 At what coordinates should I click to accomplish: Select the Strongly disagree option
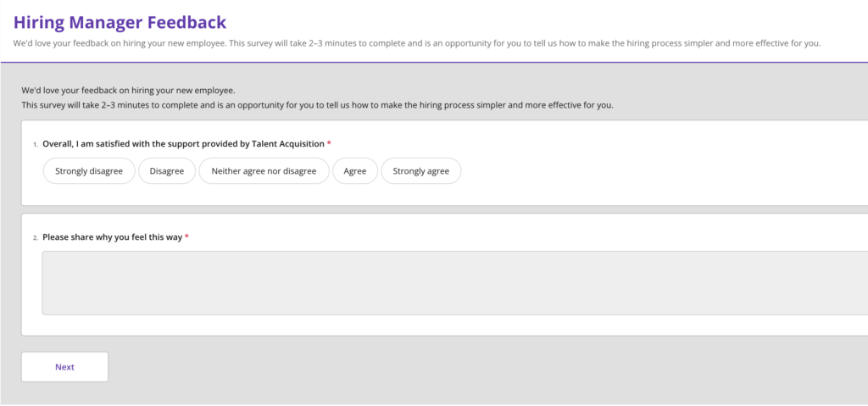(89, 171)
